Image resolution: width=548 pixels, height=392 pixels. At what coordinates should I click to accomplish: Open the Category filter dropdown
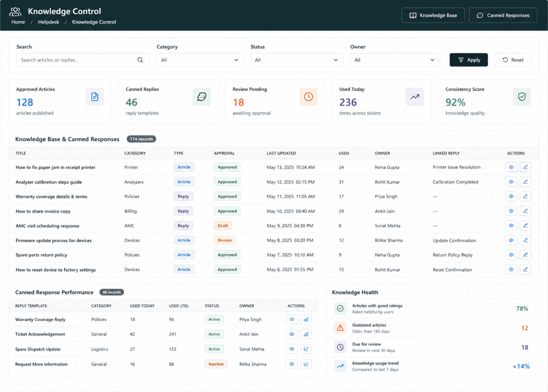[200, 60]
